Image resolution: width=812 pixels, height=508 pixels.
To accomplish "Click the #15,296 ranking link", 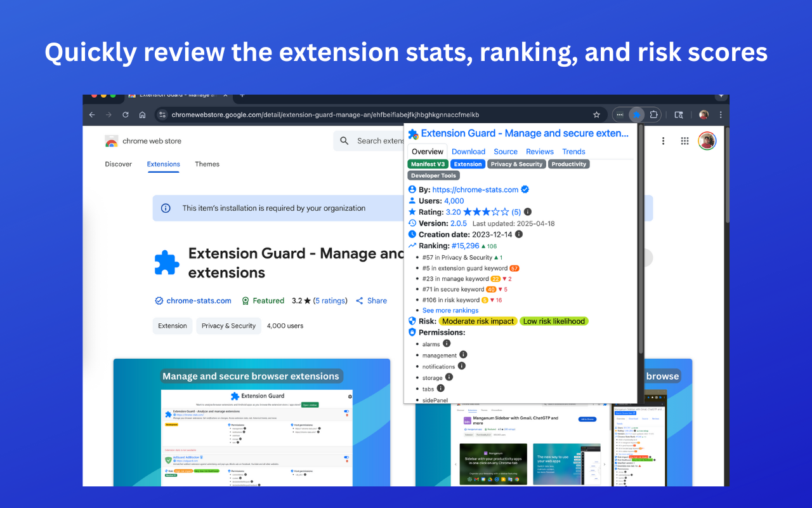I will [x=466, y=246].
